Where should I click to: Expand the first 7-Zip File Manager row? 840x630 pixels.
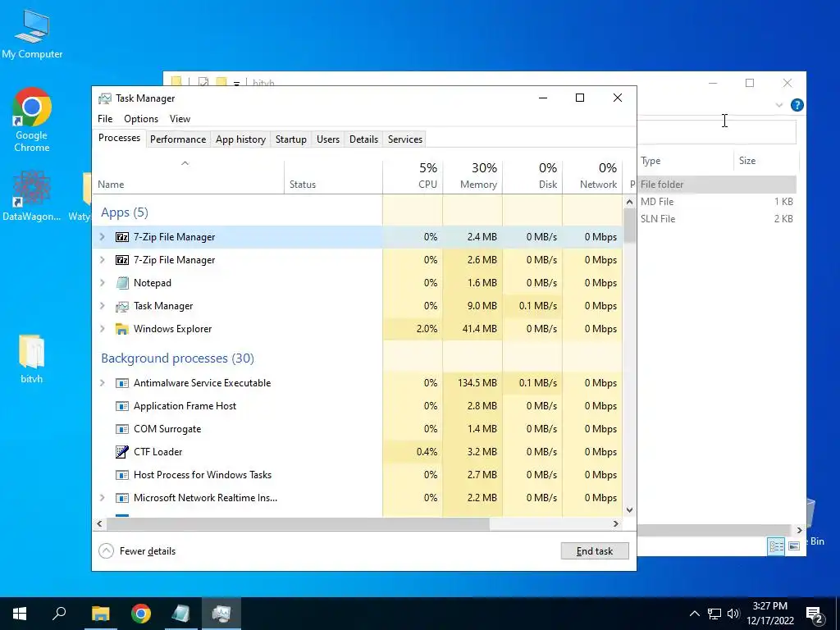[x=103, y=237]
